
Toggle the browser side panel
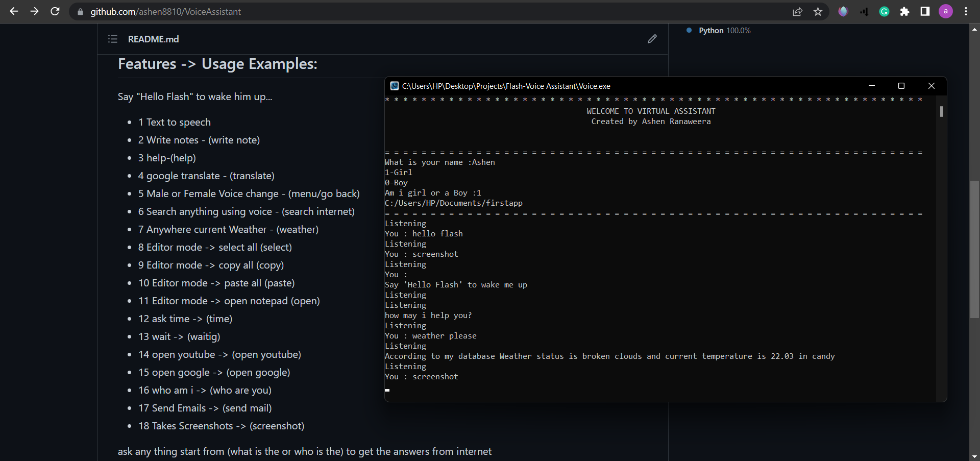pyautogui.click(x=925, y=11)
